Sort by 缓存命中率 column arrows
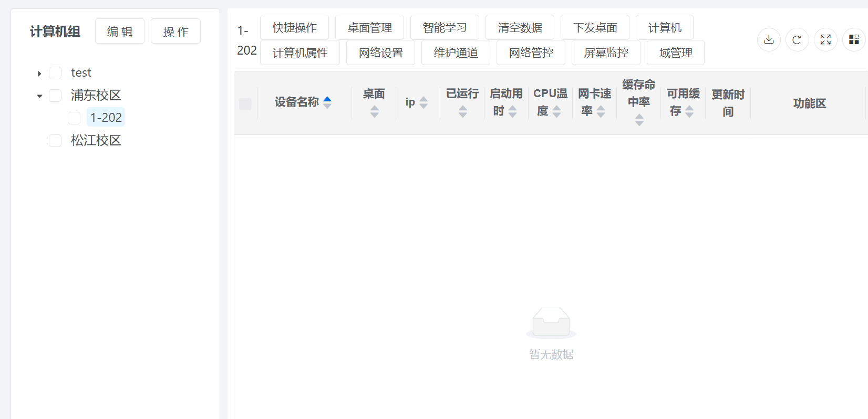Image resolution: width=868 pixels, height=419 pixels. click(x=639, y=120)
